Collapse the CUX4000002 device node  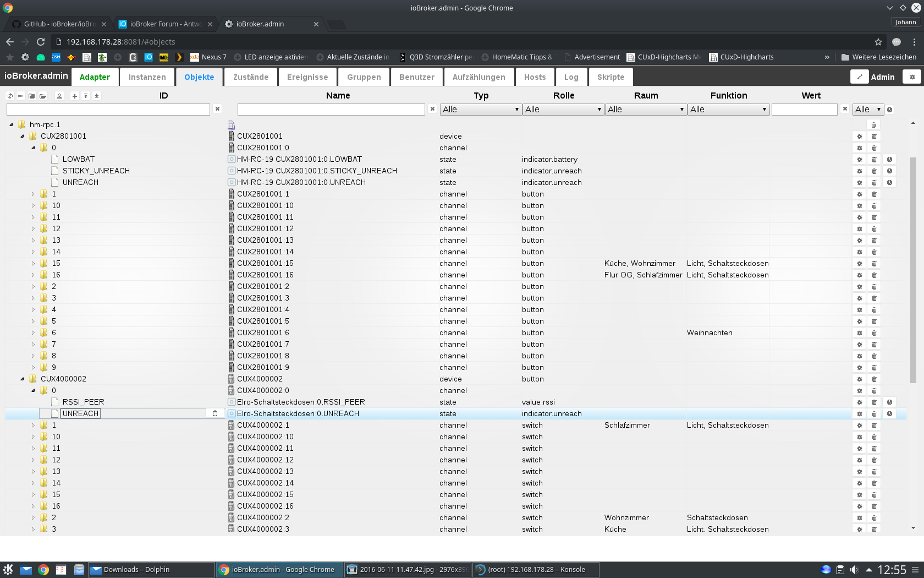[x=22, y=379]
